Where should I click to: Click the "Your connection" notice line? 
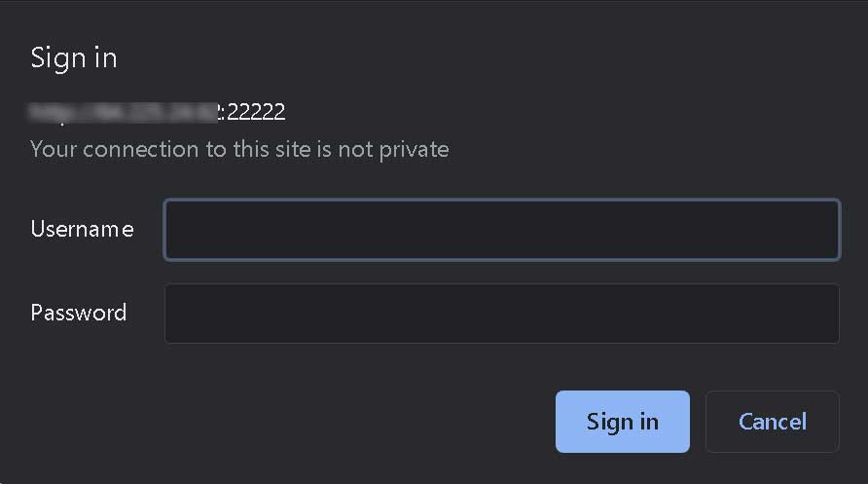point(239,149)
